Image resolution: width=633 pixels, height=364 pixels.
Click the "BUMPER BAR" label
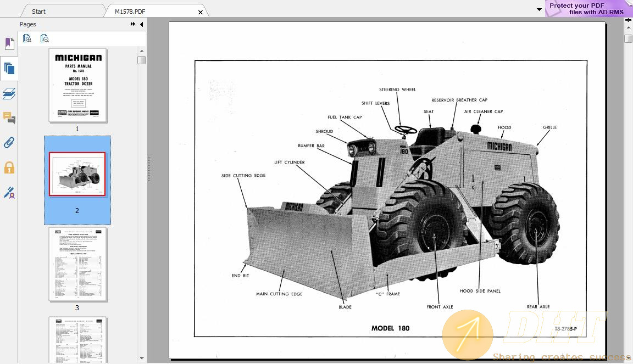coord(311,145)
